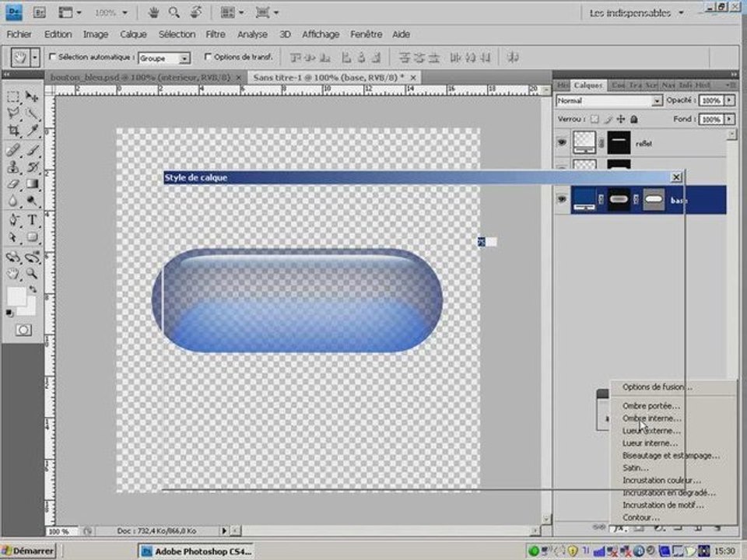Select the Zoom tool in the toolbox
Image resolution: width=747 pixels, height=560 pixels.
tap(32, 274)
